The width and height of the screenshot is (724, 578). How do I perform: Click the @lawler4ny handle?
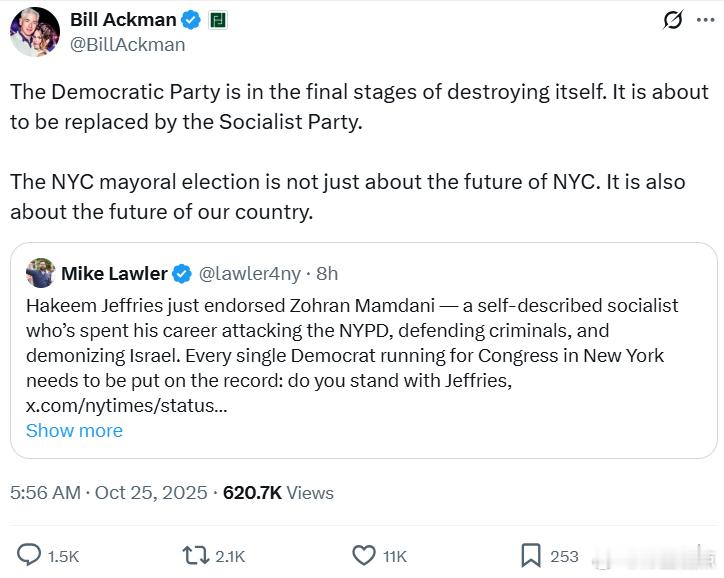click(x=250, y=273)
